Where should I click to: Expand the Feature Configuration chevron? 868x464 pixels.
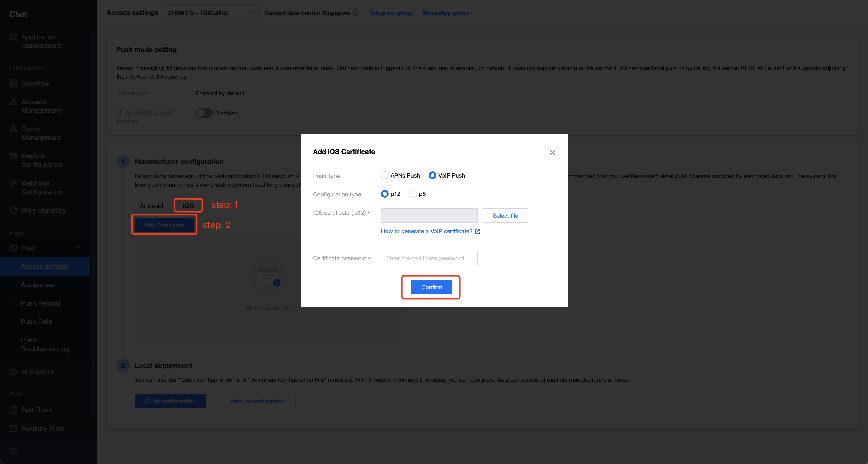pos(78,156)
